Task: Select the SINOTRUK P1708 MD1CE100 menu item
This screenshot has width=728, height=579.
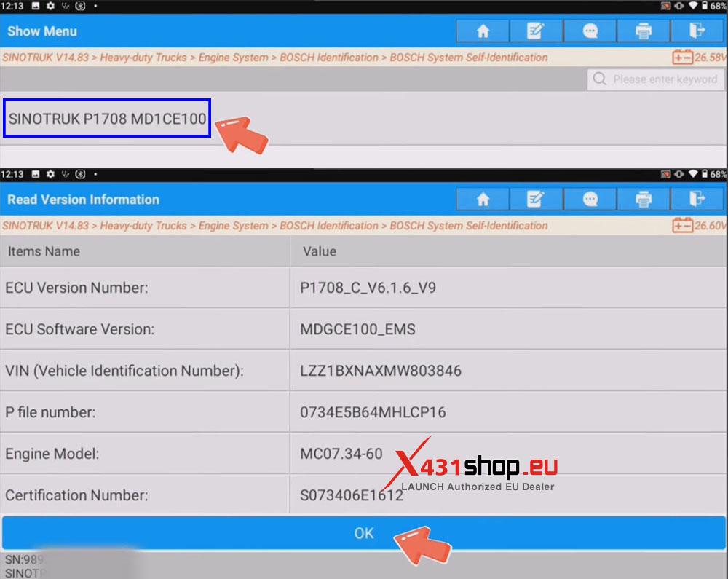Action: tap(107, 119)
